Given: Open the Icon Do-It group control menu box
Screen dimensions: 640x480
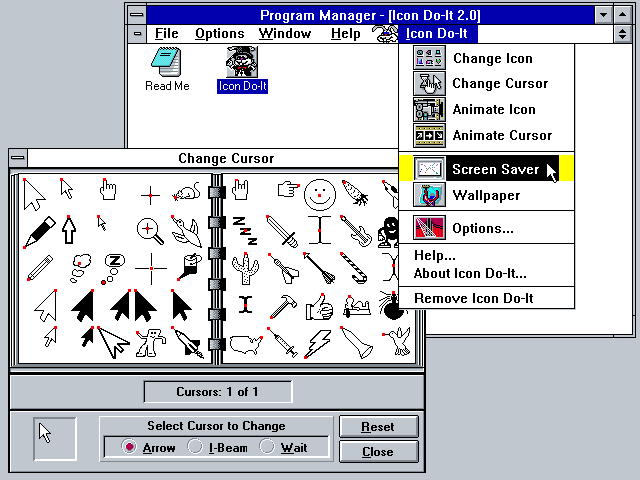Looking at the screenshot, I should pos(138,34).
